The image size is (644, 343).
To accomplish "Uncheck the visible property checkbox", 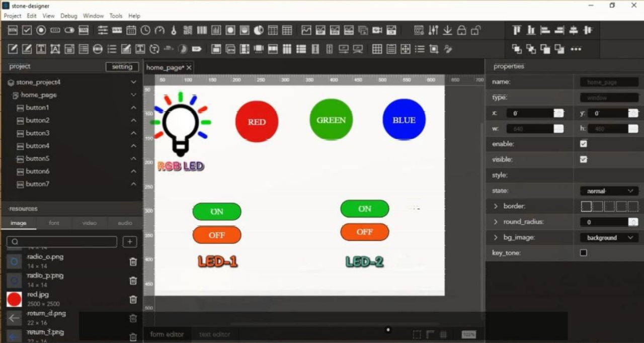I will coord(584,159).
